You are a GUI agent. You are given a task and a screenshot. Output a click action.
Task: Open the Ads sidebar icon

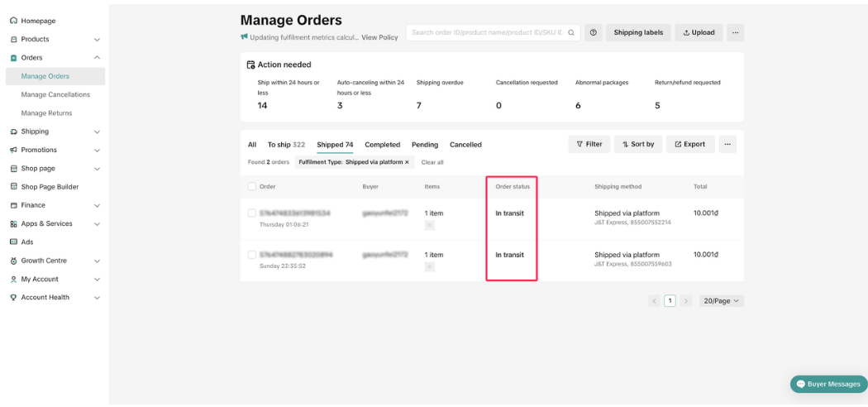point(13,242)
